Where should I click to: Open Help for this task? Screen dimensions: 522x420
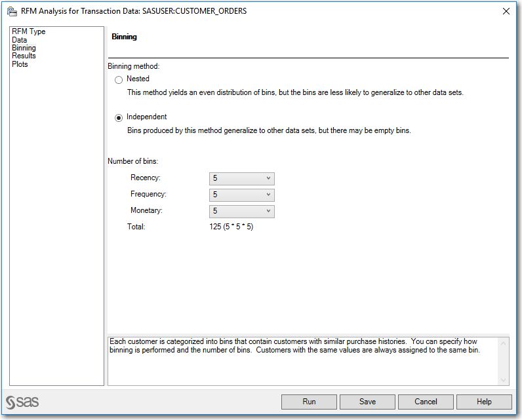484,402
